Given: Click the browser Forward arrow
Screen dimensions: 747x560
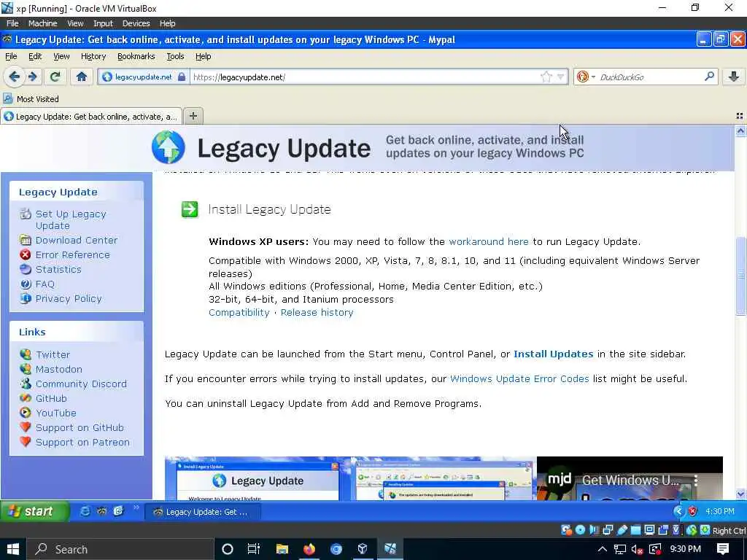Looking at the screenshot, I should (x=32, y=77).
